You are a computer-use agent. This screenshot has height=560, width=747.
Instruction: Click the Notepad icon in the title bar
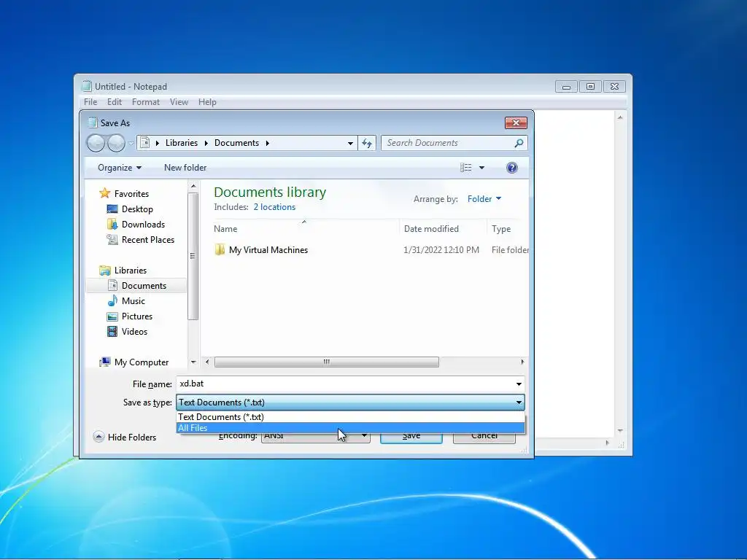pyautogui.click(x=86, y=86)
